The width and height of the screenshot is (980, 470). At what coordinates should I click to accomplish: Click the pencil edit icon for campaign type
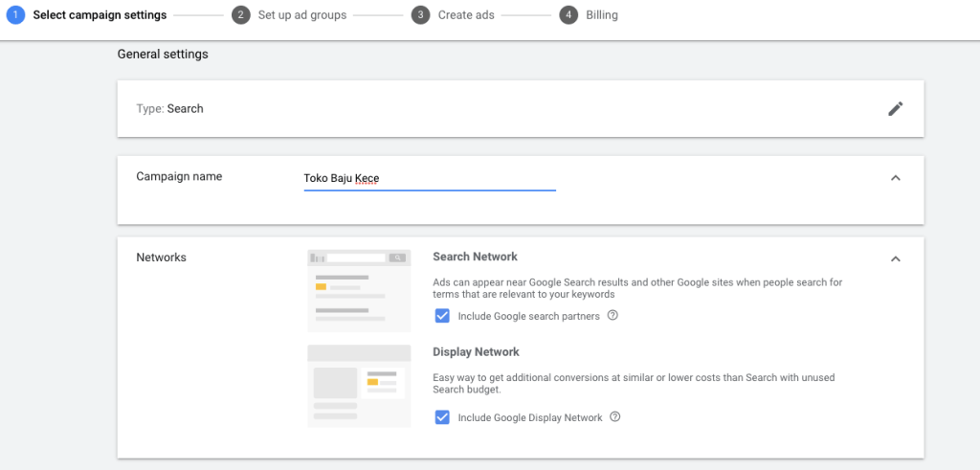[x=895, y=109]
